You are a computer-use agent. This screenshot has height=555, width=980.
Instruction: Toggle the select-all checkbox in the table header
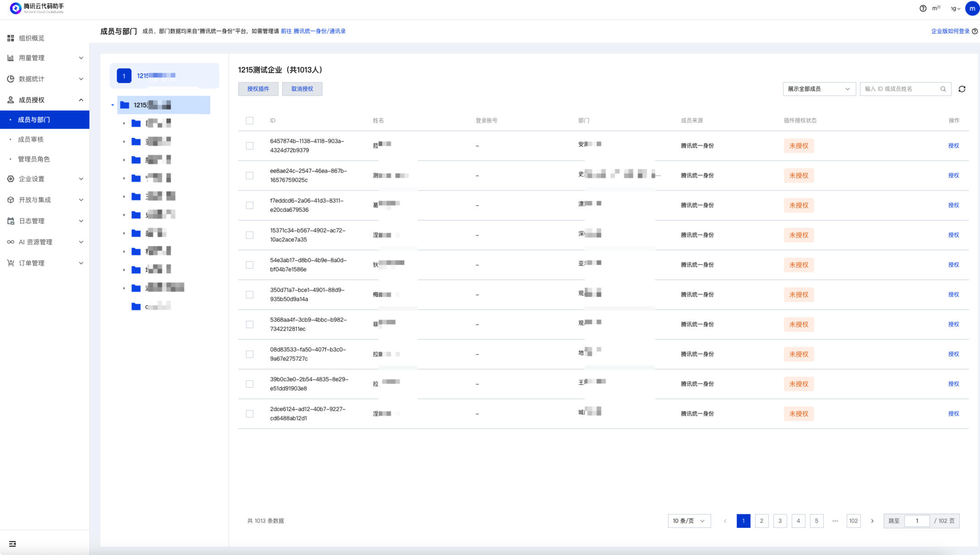[250, 121]
